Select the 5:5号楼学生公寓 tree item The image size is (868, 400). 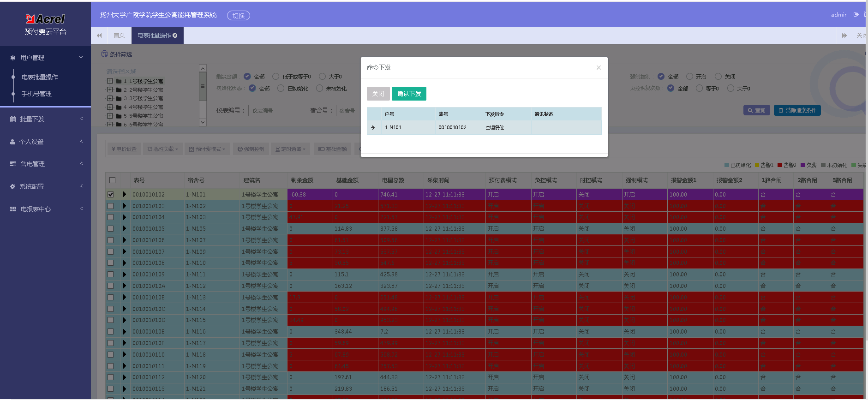click(x=143, y=116)
